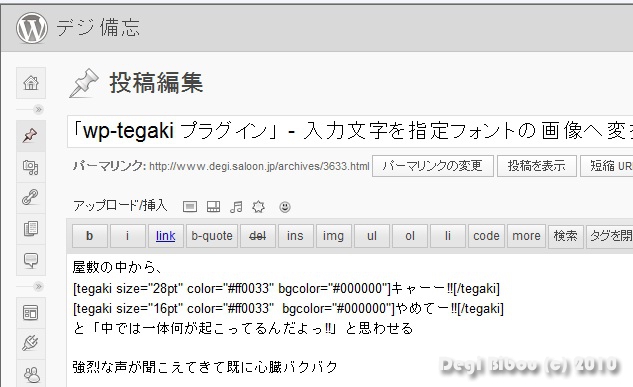Click the add media star-shaped icon
633x387 pixels.
pos(258,207)
